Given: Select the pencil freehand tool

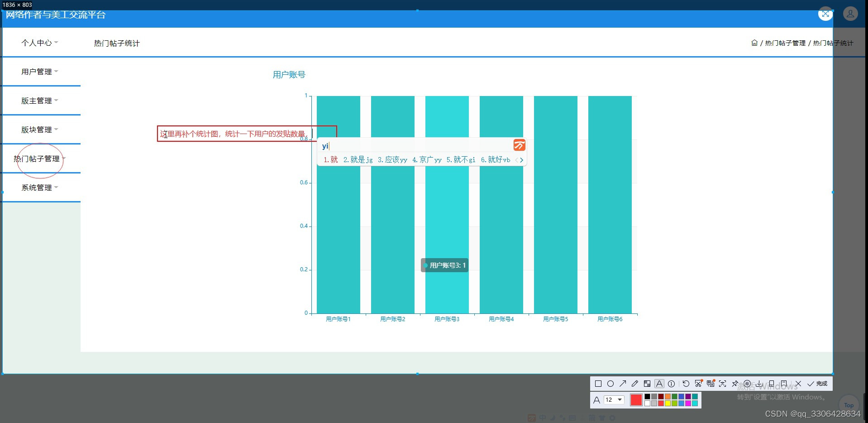Looking at the screenshot, I should tap(635, 384).
